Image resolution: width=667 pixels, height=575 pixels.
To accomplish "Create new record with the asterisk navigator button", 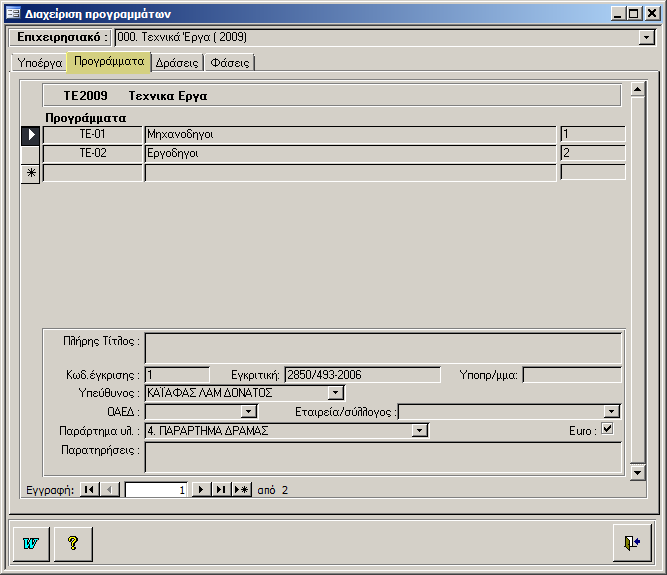I will [241, 490].
